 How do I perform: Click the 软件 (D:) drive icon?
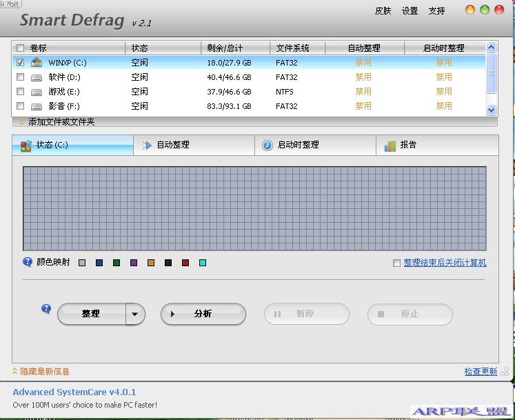point(37,77)
